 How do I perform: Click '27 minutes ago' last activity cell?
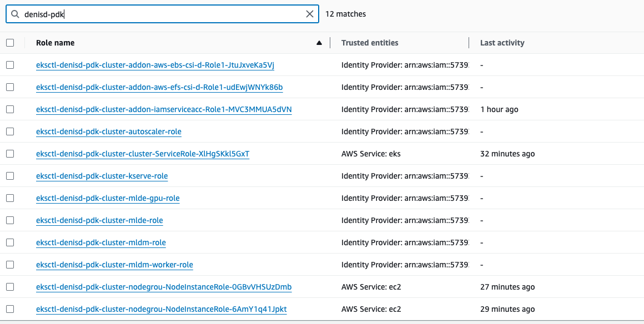[507, 287]
